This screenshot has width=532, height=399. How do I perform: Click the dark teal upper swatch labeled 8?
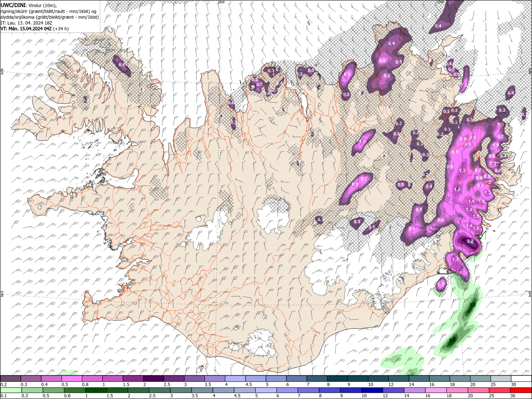click(x=337, y=379)
